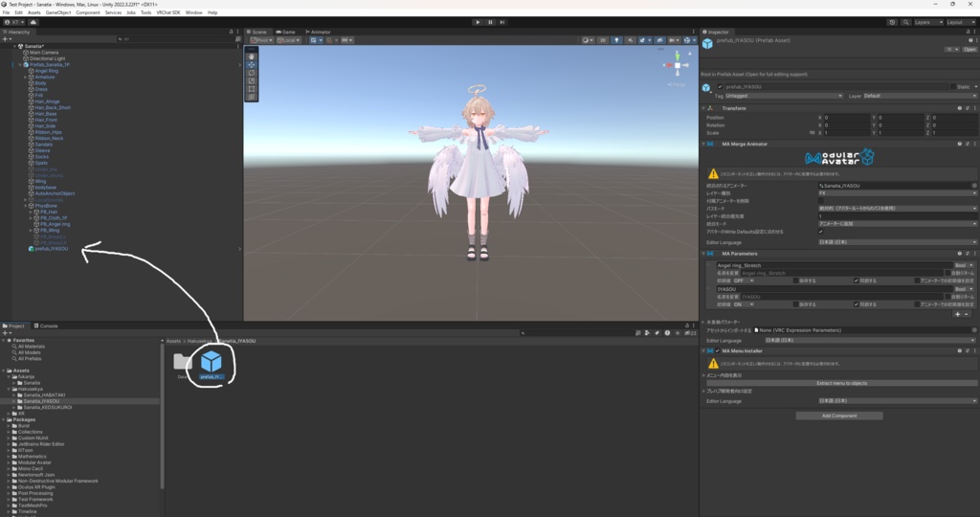Viewport: 980px width, 517px height.
Task: Open the draw mode shading dropdown
Action: coord(587,40)
